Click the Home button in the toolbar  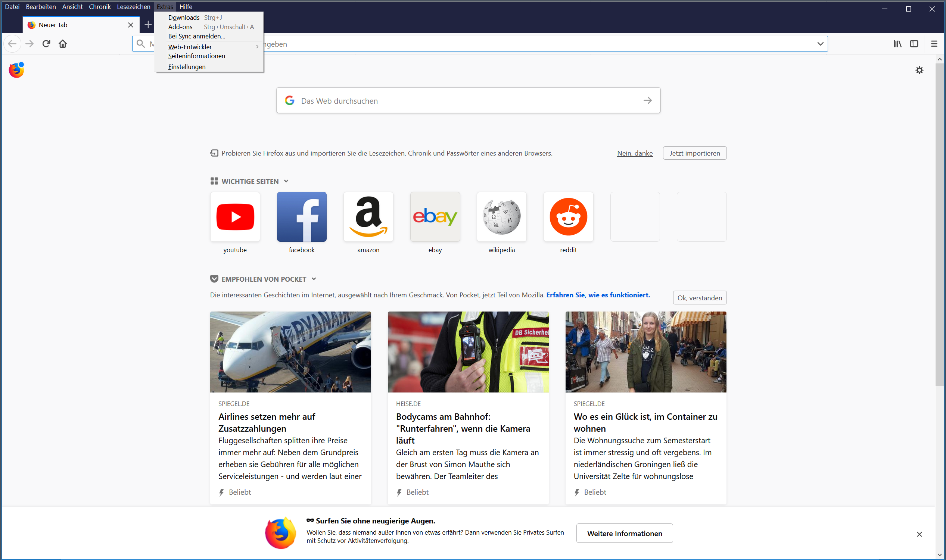(63, 44)
